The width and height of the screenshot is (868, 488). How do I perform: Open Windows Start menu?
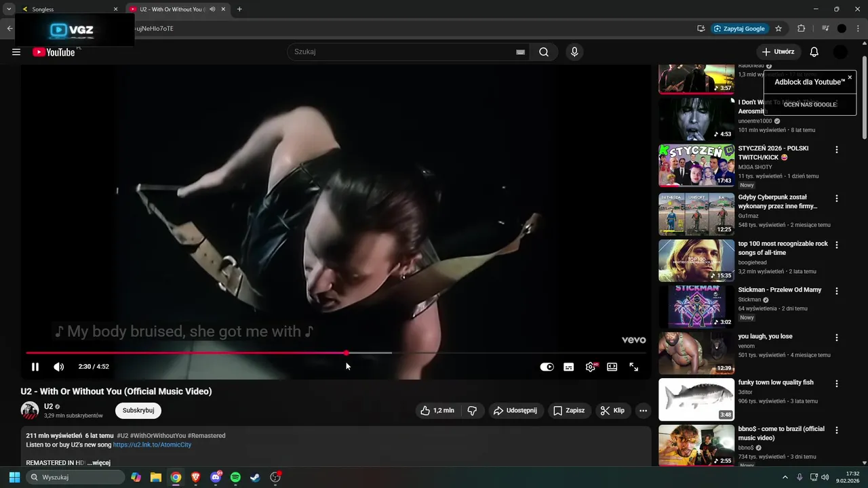click(x=14, y=477)
